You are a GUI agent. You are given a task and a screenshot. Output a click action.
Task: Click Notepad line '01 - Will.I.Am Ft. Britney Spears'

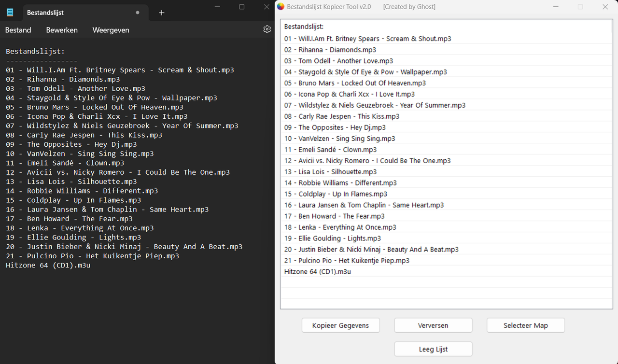click(x=120, y=70)
